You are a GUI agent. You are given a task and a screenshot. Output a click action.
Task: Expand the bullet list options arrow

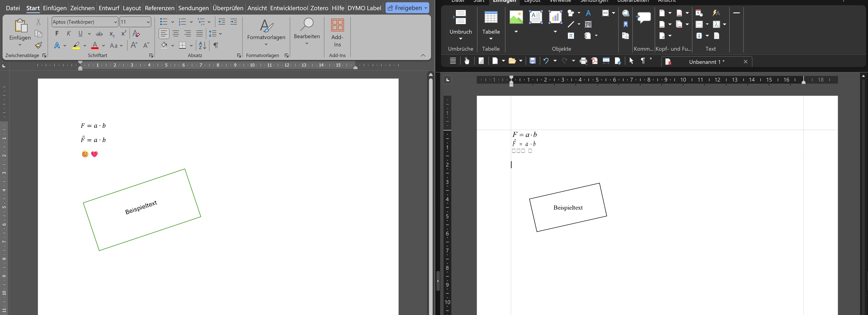172,22
